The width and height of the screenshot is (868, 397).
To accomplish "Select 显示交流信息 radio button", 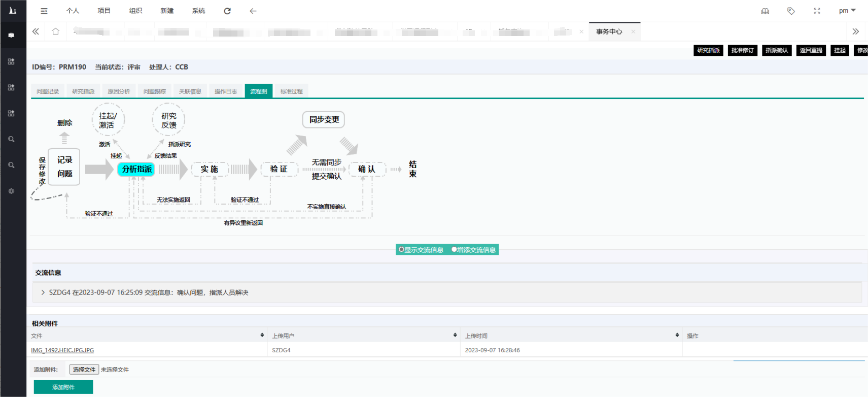I will (x=401, y=250).
